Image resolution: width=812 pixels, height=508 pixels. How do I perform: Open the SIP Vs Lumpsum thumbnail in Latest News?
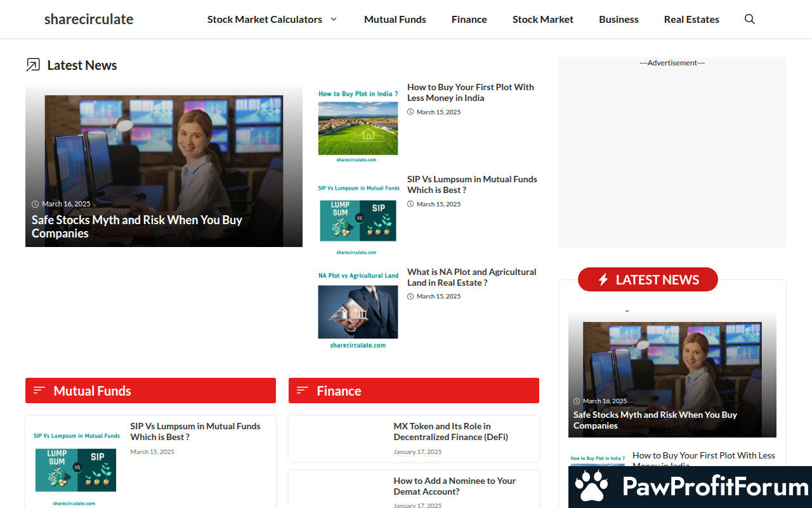point(358,219)
